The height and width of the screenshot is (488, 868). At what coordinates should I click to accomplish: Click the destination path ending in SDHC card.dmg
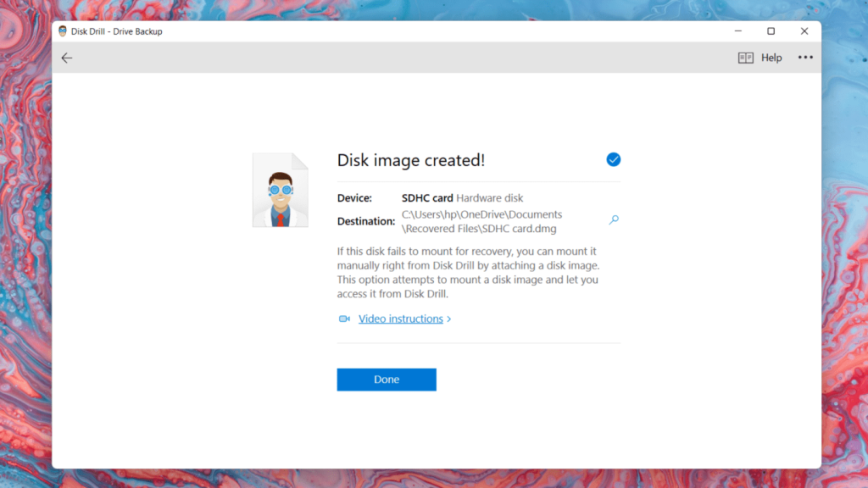coord(481,221)
